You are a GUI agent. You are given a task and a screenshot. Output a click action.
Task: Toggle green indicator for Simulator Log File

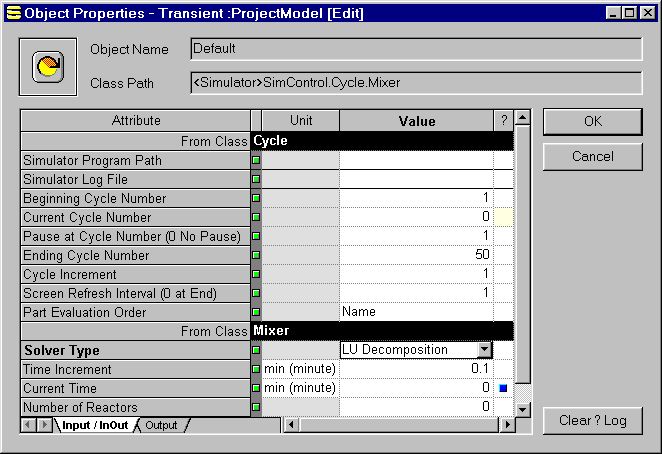tap(256, 179)
